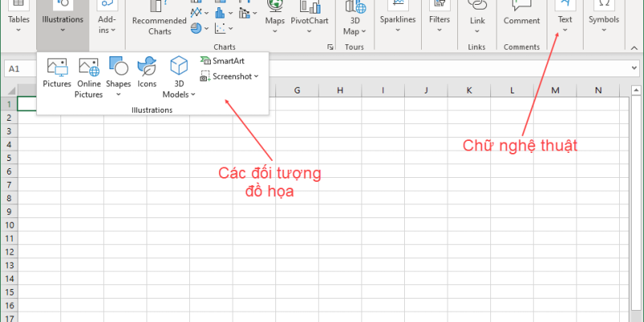Add a Comment from the ribbon
Image resolution: width=644 pixels, height=322 pixels.
tap(522, 14)
